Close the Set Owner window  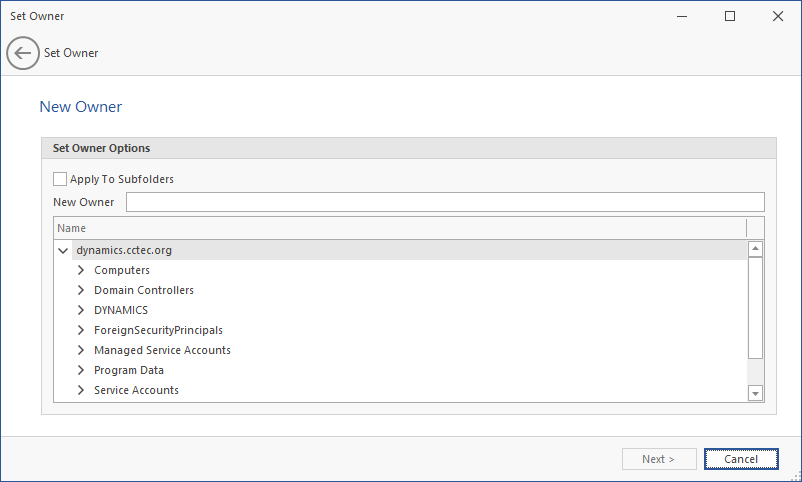tap(778, 16)
